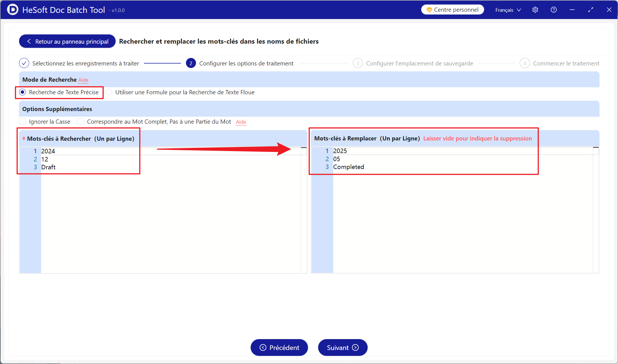Click search keyword line 'Draft'

pos(48,167)
